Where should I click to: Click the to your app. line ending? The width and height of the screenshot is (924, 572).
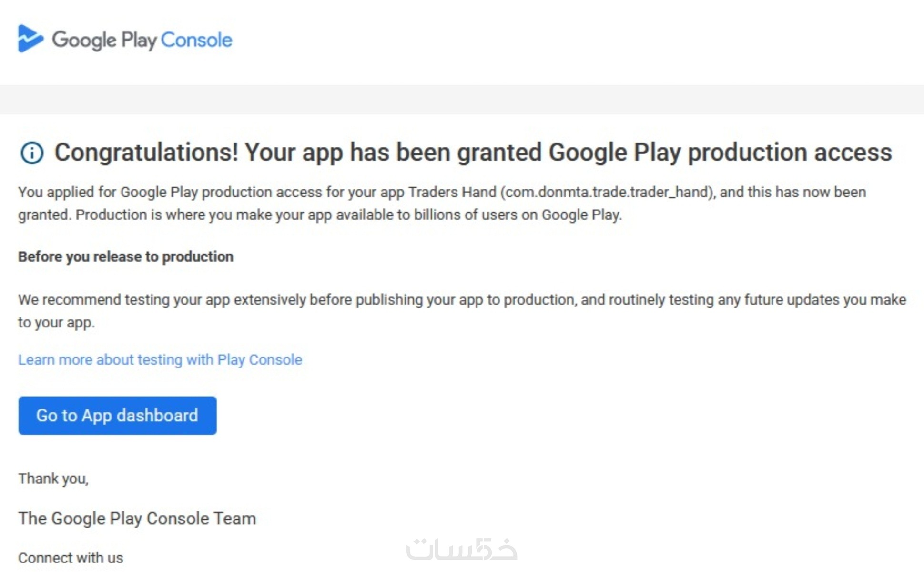[56, 323]
